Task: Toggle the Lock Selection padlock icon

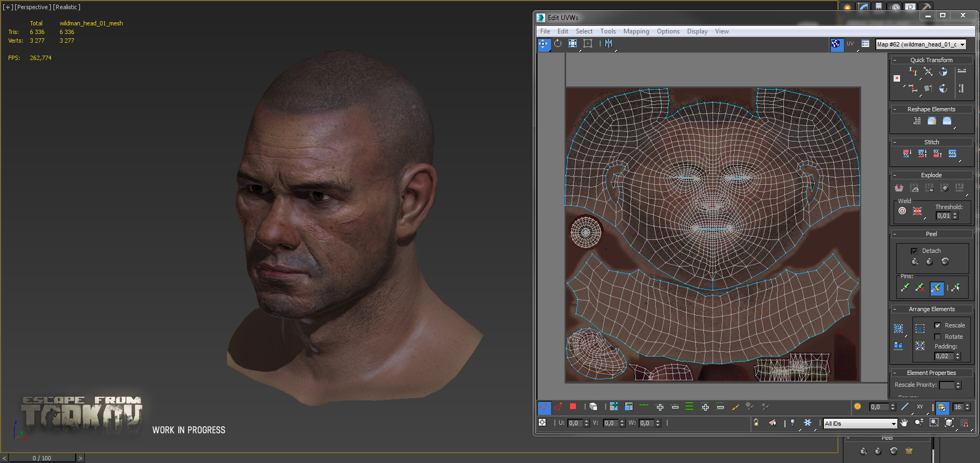Action: point(756,423)
